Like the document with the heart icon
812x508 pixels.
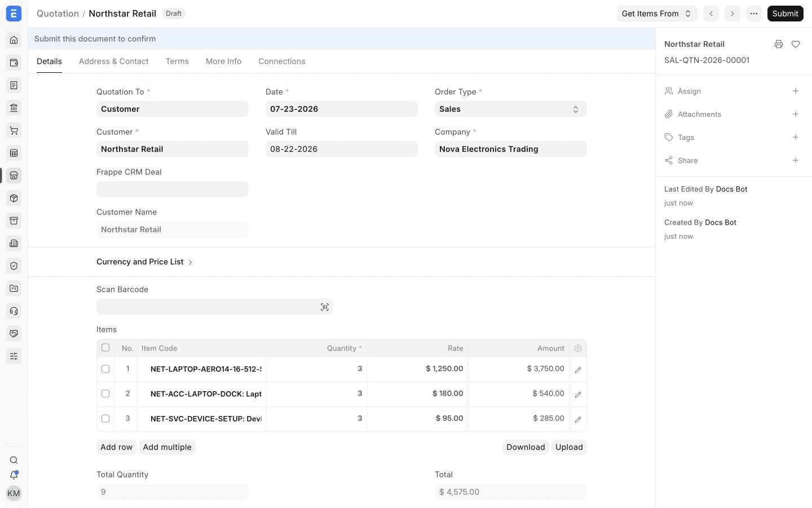(796, 44)
